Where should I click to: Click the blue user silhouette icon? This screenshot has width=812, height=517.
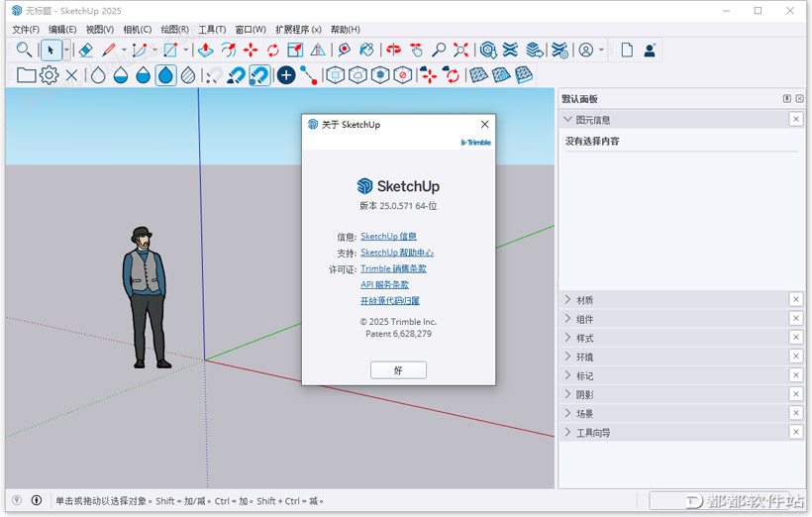(650, 50)
